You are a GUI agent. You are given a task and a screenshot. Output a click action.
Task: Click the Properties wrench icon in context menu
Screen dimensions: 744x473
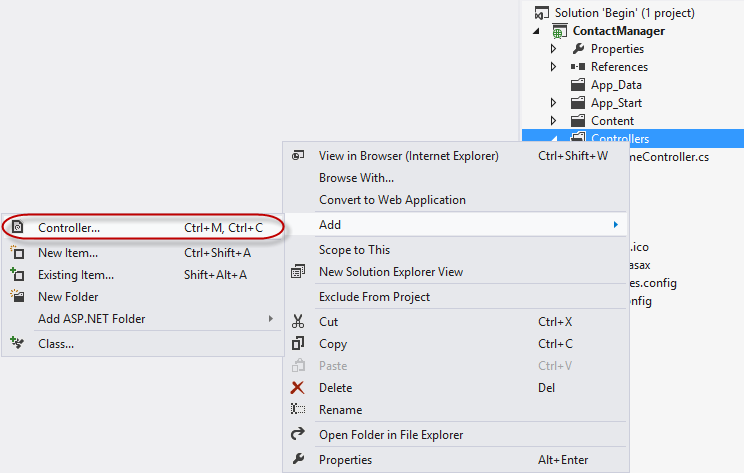point(297,460)
